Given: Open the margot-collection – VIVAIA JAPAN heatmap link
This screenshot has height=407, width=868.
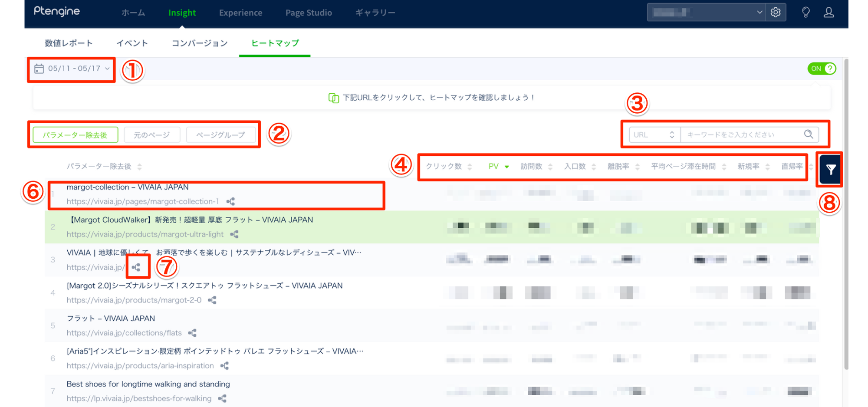Looking at the screenshot, I should pos(128,187).
